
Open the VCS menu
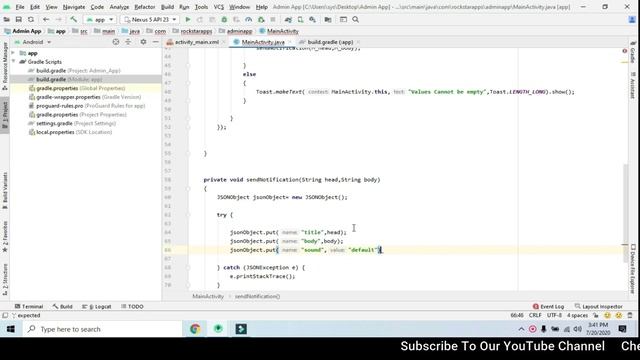(x=219, y=7)
